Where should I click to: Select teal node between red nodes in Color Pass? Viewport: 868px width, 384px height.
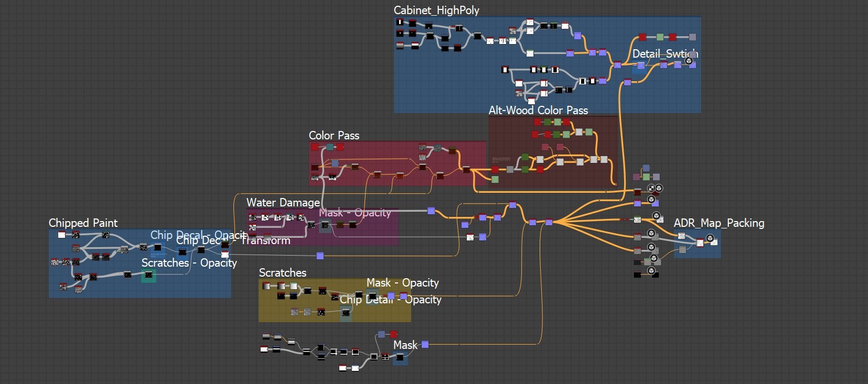tap(330, 147)
